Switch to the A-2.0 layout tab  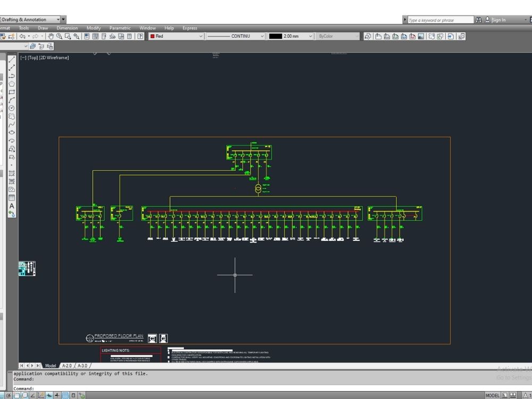click(x=67, y=365)
